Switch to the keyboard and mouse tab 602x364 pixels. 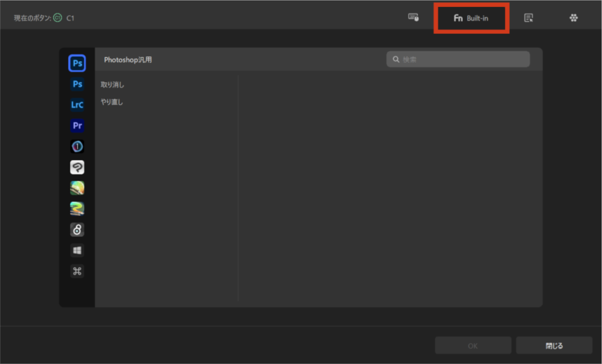pyautogui.click(x=413, y=18)
